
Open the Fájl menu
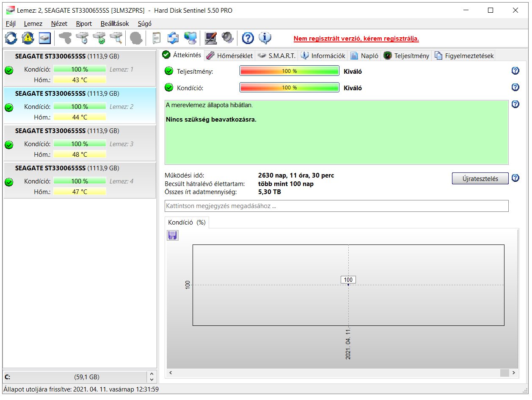click(x=11, y=24)
